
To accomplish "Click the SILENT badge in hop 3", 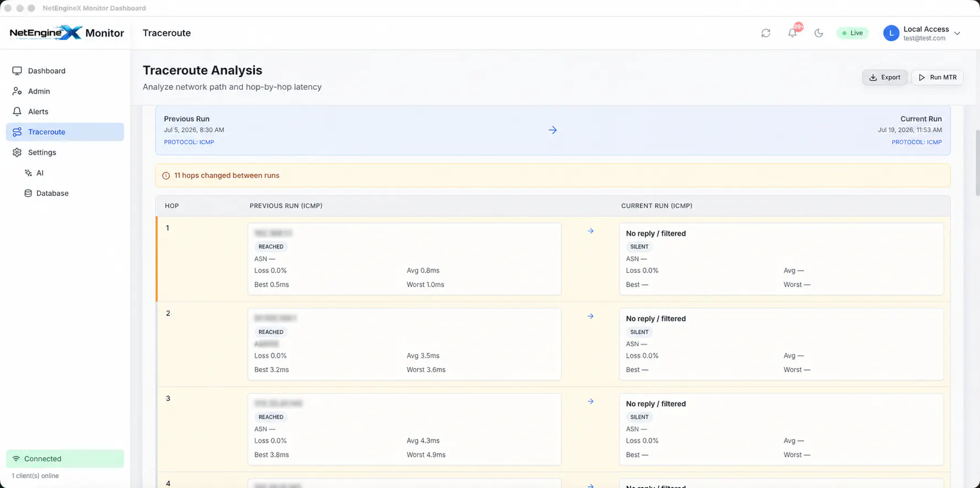I will point(639,417).
